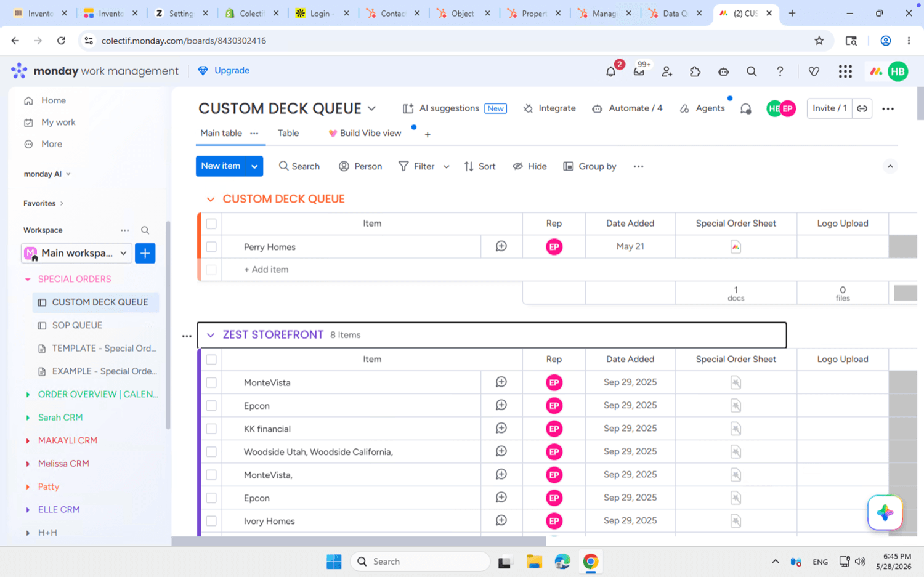
Task: Click Sort in the board toolbar
Action: pos(479,167)
